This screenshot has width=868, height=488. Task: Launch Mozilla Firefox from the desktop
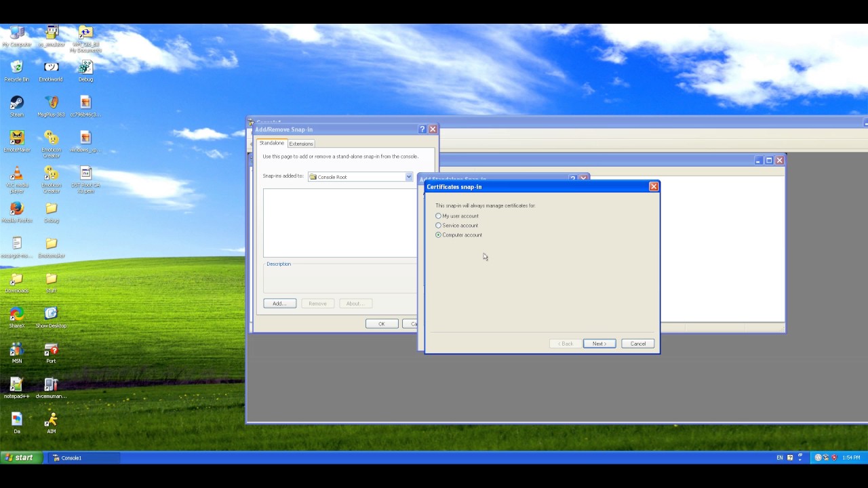point(16,212)
